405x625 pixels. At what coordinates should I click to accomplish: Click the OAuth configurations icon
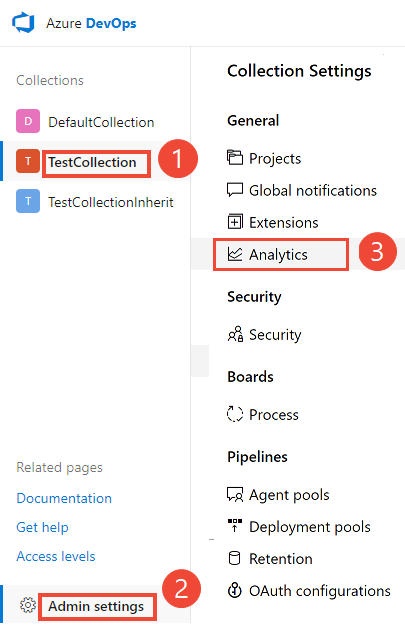[235, 590]
